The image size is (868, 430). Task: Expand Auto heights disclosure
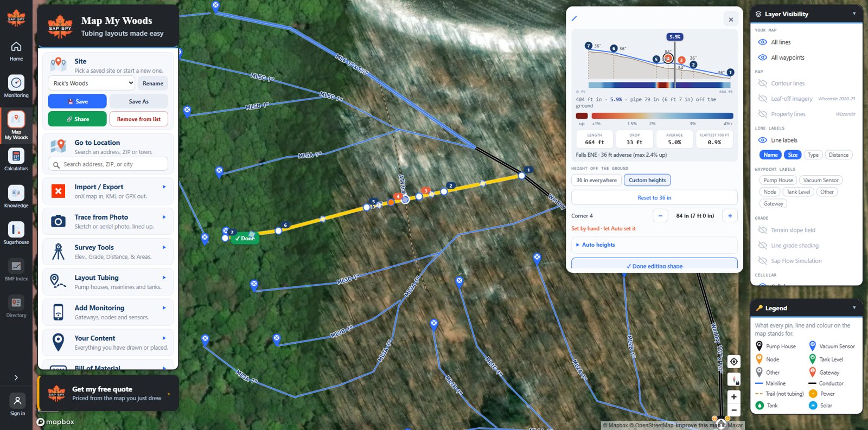[654, 245]
